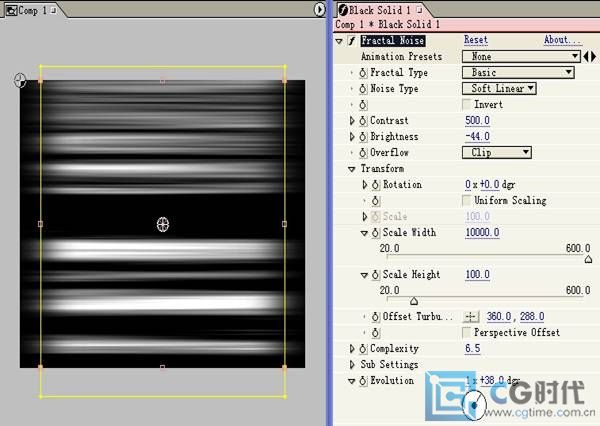Image resolution: width=600 pixels, height=426 pixels.
Task: Collapse the Fractal Noise effect group
Action: 339,41
